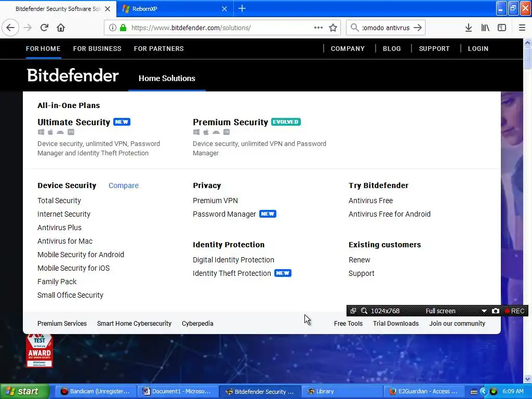The image size is (532, 399).
Task: Close the RebornXP tab
Action: tap(224, 9)
